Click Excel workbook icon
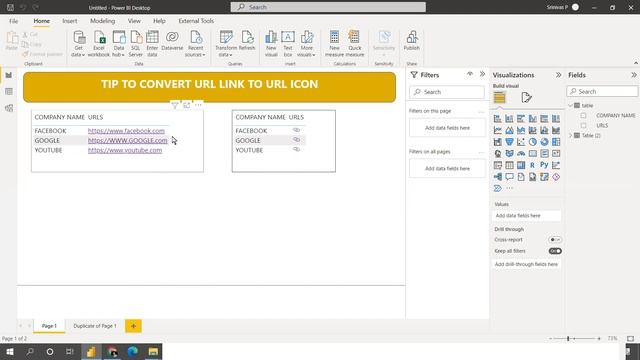This screenshot has width=640, height=360. pyautogui.click(x=99, y=44)
